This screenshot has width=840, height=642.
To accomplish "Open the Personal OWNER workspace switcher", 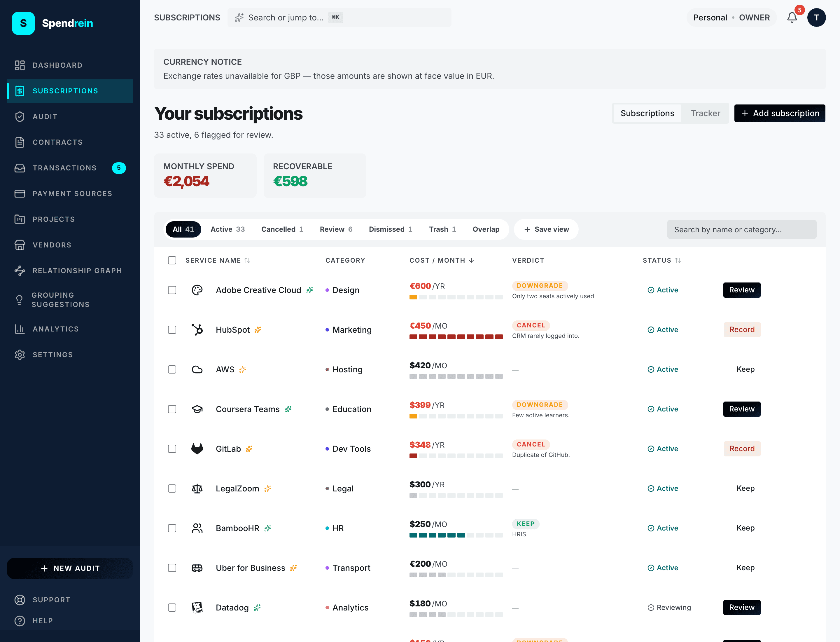I will pos(731,18).
